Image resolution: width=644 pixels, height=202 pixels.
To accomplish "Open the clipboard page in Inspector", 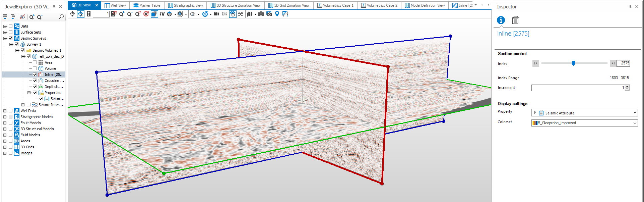I will (x=515, y=20).
